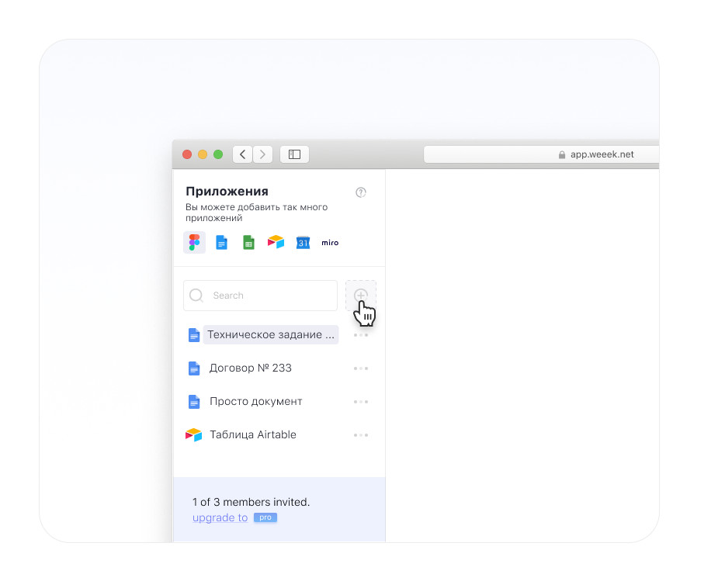
Task: Select the Figma app icon
Action: [194, 242]
